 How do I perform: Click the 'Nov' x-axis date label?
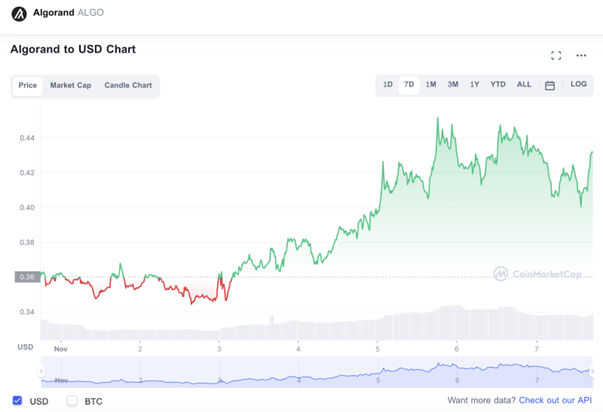[61, 349]
